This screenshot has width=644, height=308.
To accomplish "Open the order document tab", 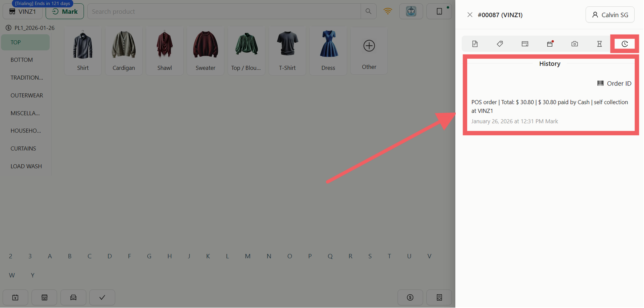I will point(475,44).
